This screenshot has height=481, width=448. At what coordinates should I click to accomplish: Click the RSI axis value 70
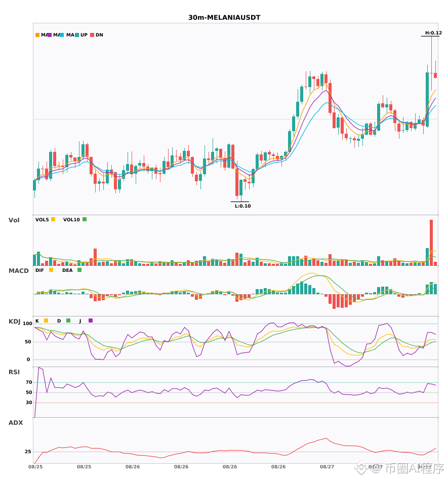pos(29,382)
